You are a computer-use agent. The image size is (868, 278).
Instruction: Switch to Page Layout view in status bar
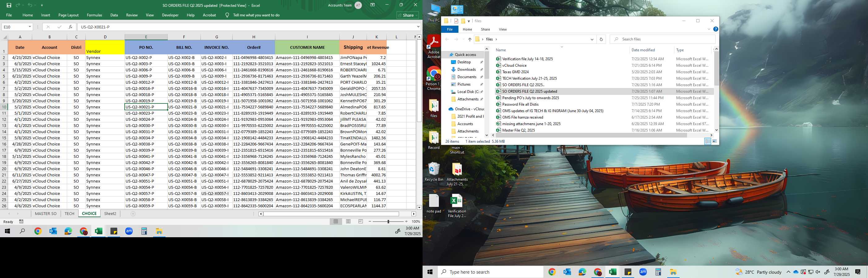[348, 221]
